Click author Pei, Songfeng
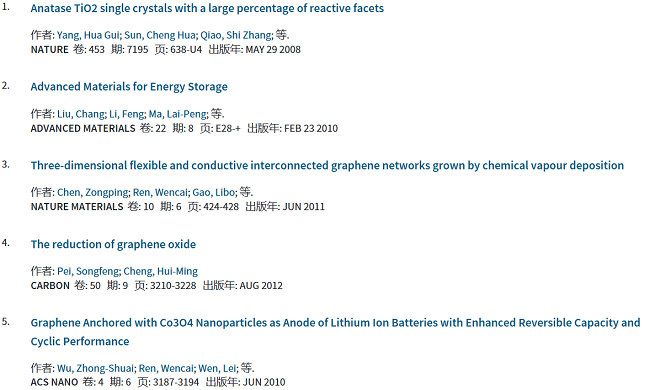This screenshot has height=390, width=650. [x=88, y=271]
